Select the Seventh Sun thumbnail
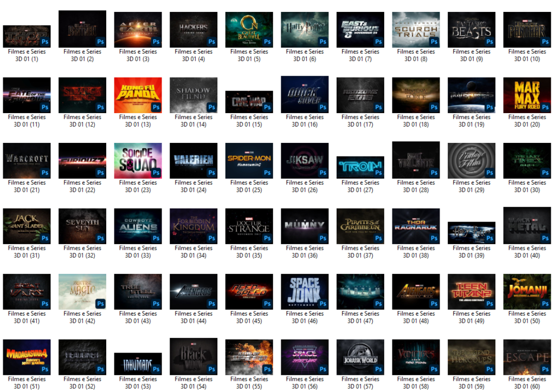555x392 pixels. coord(82,226)
